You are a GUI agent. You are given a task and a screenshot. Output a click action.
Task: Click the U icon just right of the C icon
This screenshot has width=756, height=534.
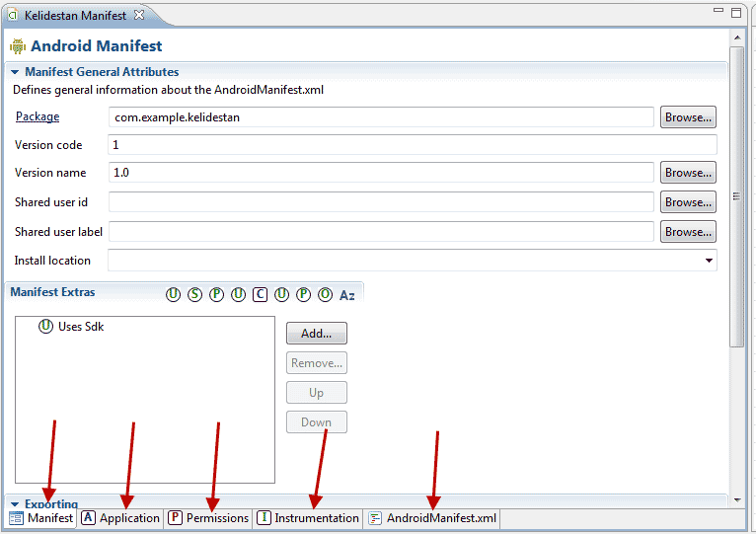pyautogui.click(x=281, y=294)
